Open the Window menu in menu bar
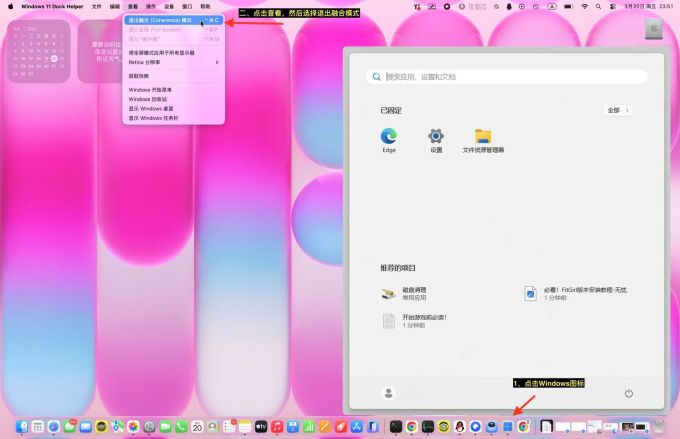This screenshot has width=680, height=439. pyautogui.click(x=187, y=7)
